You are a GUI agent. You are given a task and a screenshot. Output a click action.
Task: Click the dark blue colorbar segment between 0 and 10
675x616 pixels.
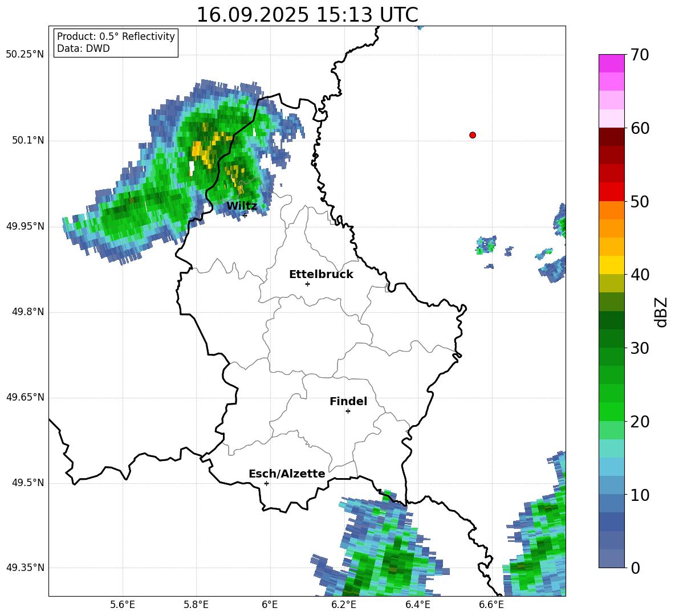tap(611, 521)
